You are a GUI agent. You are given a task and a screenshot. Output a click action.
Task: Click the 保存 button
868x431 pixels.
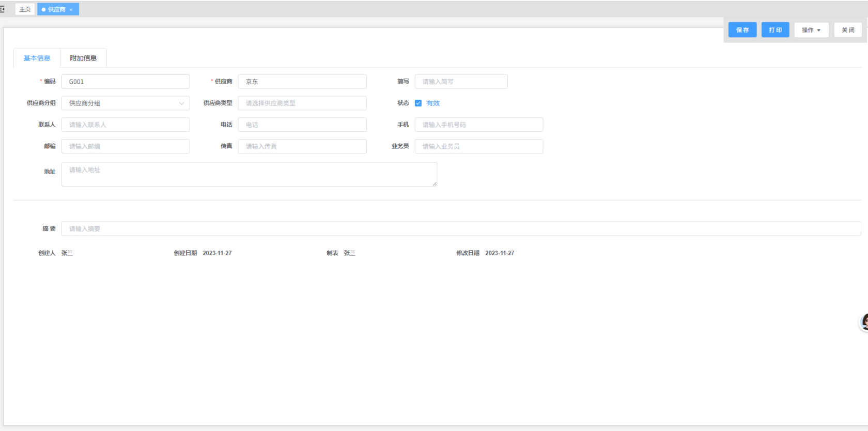(x=742, y=30)
